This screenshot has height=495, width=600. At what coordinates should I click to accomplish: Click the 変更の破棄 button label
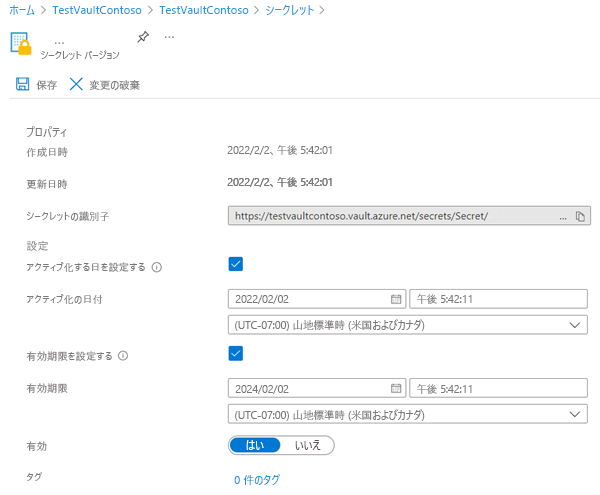click(x=115, y=85)
